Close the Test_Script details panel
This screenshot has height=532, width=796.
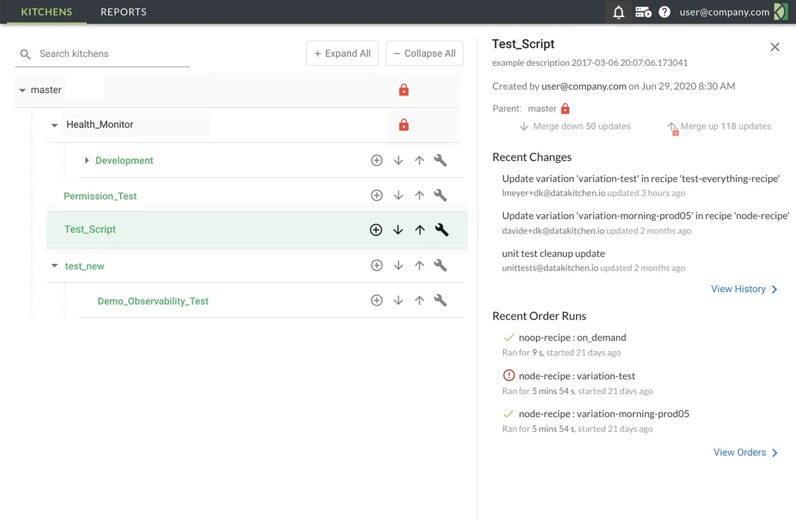pyautogui.click(x=774, y=47)
